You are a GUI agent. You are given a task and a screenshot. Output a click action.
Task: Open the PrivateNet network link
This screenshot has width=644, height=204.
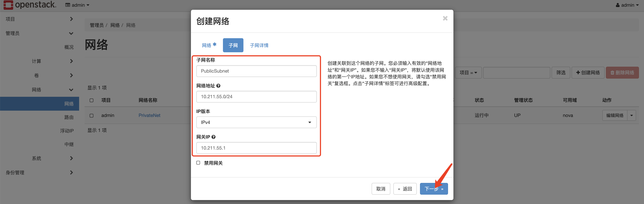[x=150, y=115]
